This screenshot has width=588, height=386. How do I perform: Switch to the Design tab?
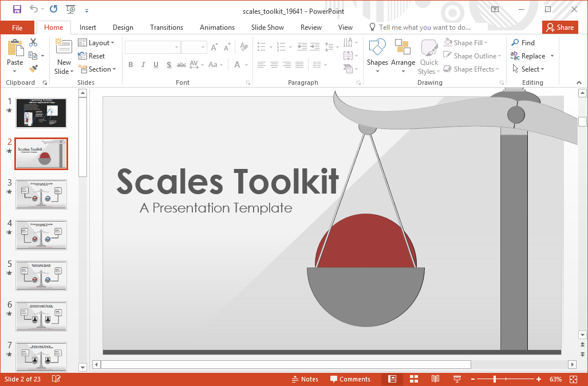[123, 27]
